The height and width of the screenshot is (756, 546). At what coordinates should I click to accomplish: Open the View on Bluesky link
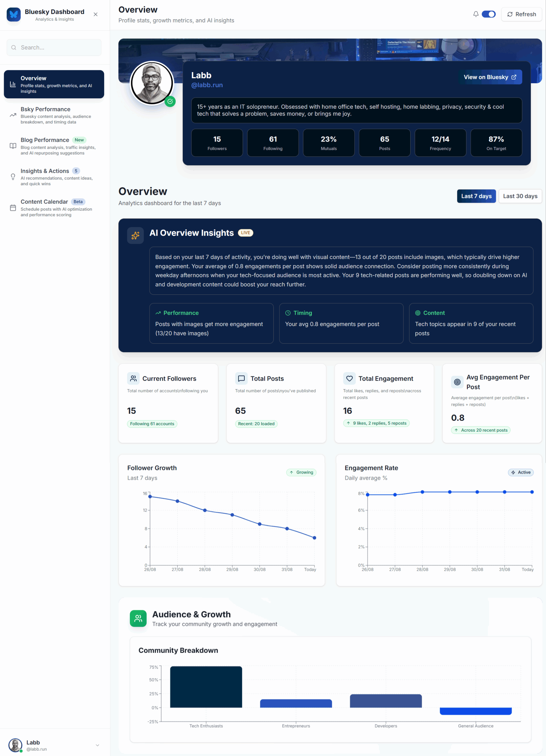click(490, 77)
